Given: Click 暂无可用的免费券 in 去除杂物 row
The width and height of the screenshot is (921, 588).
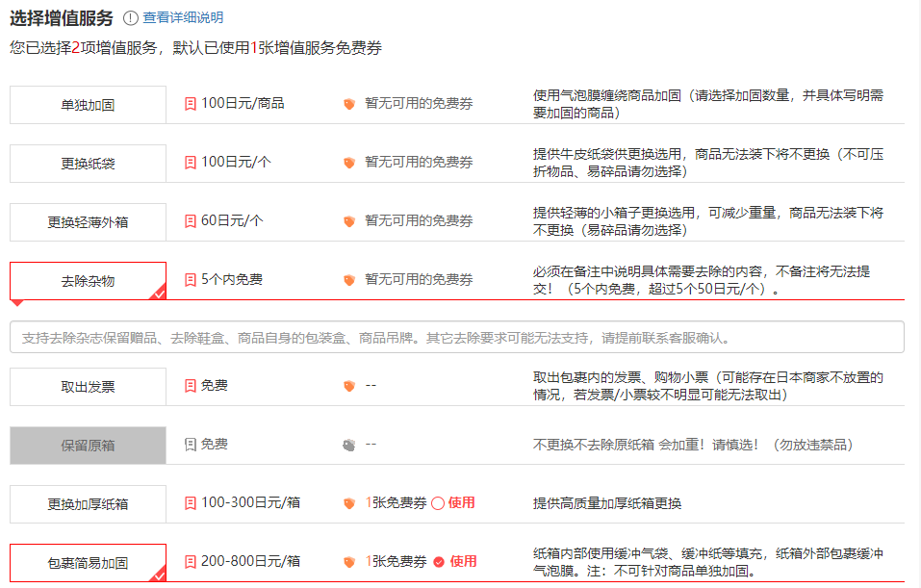Looking at the screenshot, I should click(x=419, y=280).
